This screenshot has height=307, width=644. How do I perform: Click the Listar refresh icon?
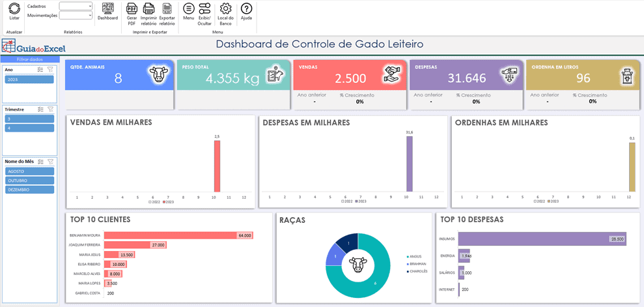[x=14, y=8]
